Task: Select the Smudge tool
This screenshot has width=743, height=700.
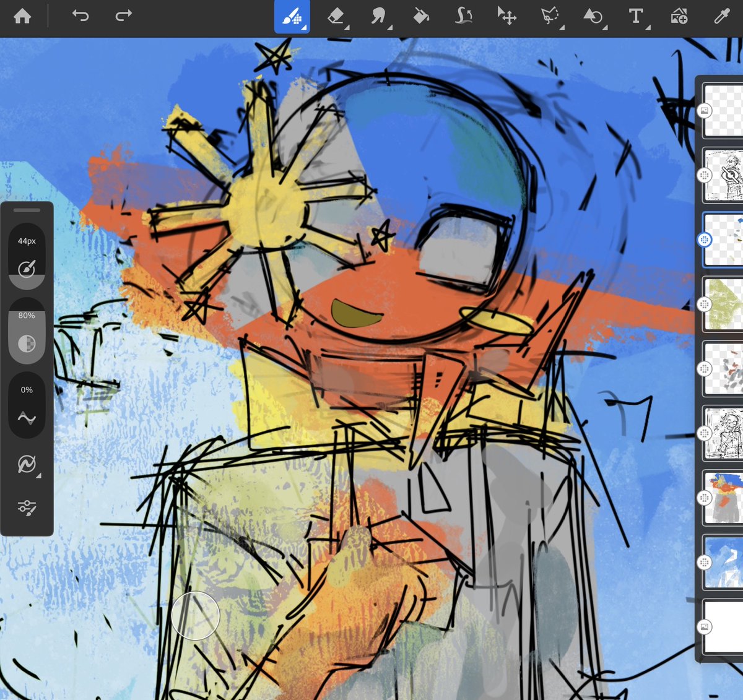Action: 379,16
